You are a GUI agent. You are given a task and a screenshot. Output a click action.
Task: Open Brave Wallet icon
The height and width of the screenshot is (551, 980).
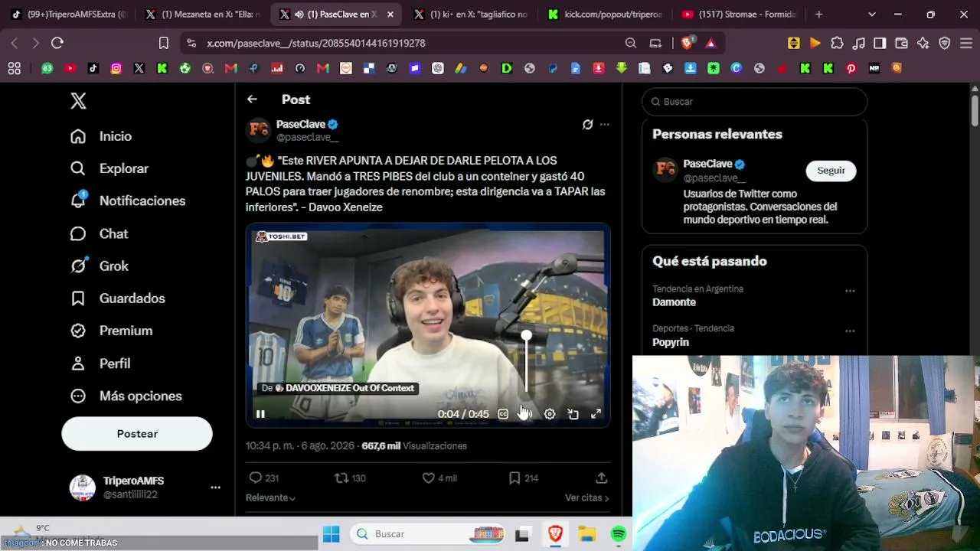click(x=901, y=44)
